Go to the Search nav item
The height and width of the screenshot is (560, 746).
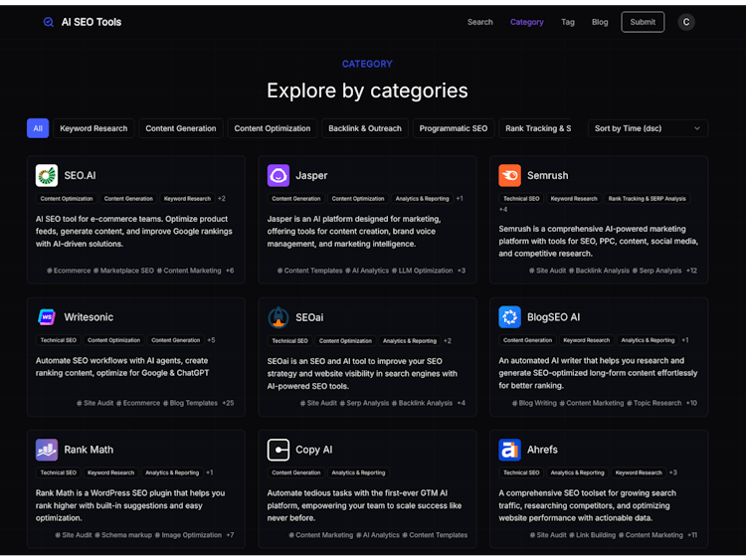[x=480, y=22]
